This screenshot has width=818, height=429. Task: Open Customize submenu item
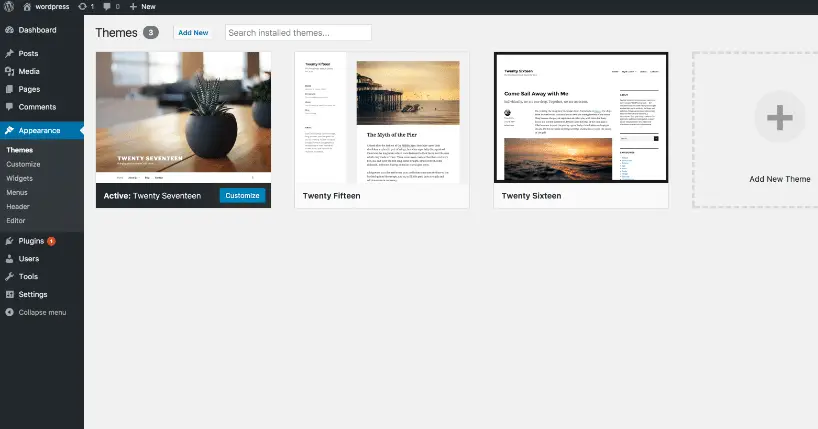point(23,164)
